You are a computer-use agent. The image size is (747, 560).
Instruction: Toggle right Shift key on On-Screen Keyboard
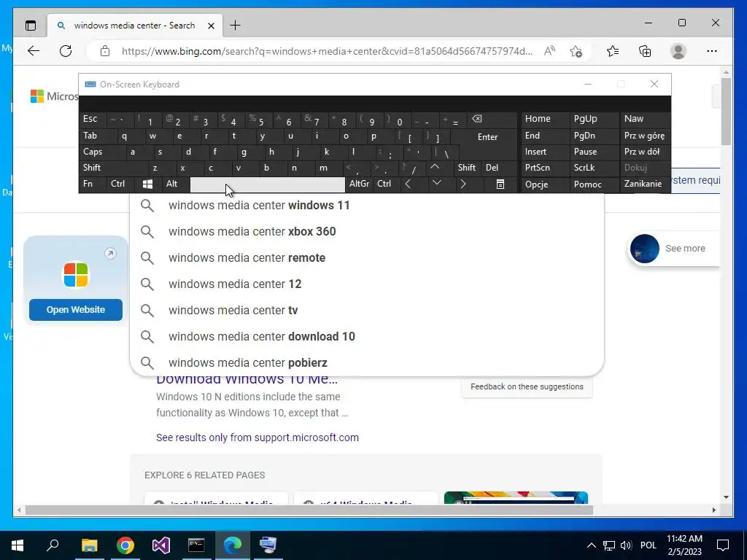(466, 168)
